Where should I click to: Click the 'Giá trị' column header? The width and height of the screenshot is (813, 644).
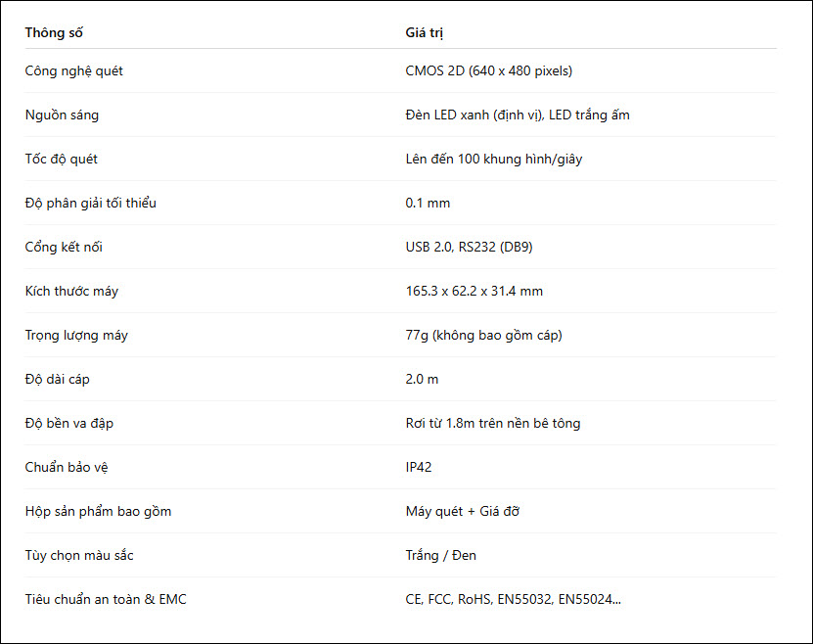coord(425,32)
